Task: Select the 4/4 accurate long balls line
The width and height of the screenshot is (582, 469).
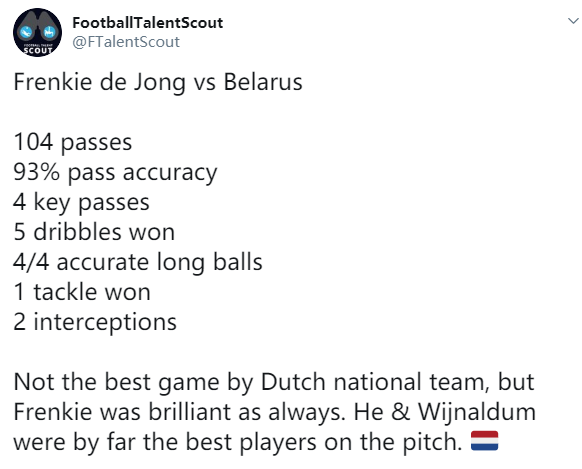Action: point(138,262)
